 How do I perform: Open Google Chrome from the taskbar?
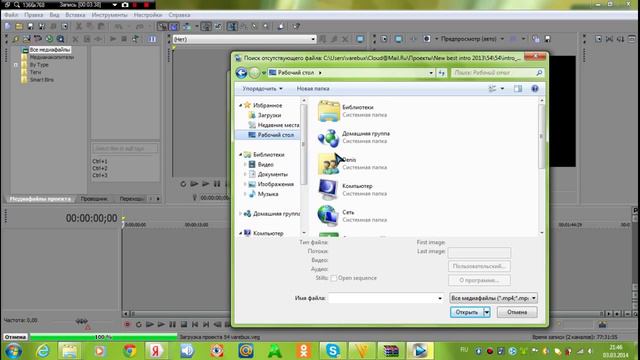130,351
